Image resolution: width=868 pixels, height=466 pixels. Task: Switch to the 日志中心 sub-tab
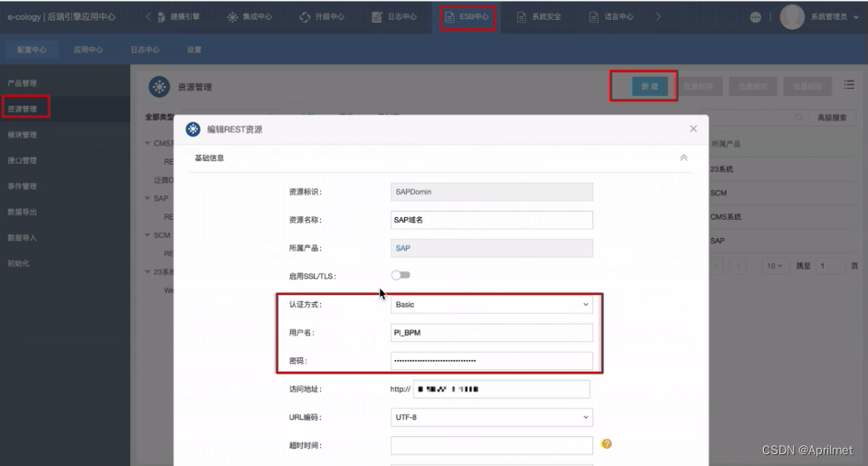click(145, 50)
